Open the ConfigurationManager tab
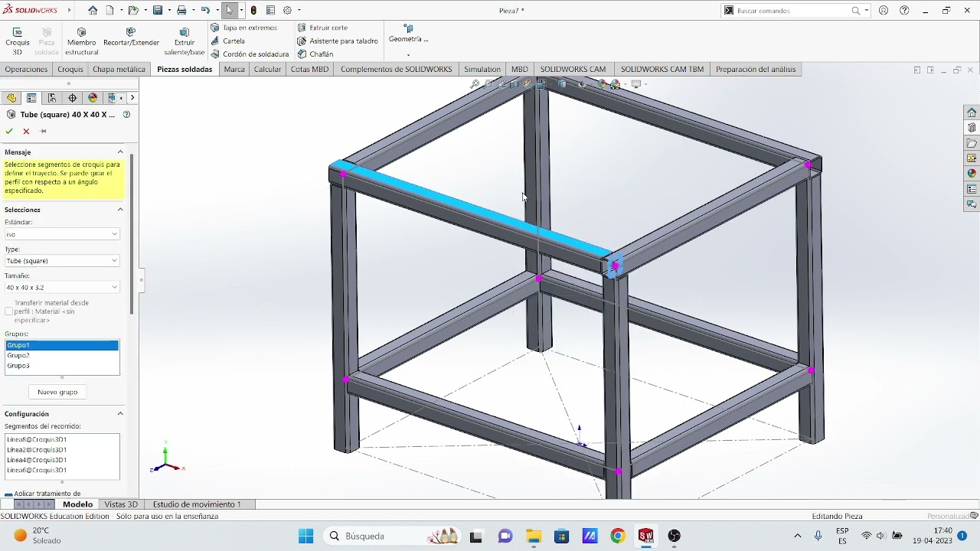 (x=52, y=98)
